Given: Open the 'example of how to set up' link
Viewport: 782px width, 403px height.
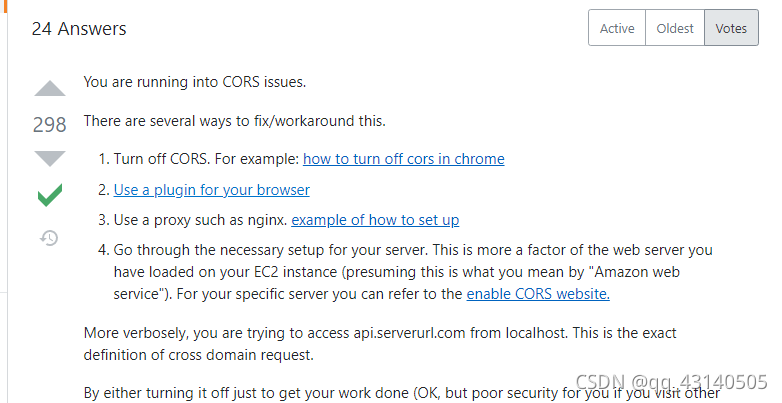Looking at the screenshot, I should [x=375, y=220].
